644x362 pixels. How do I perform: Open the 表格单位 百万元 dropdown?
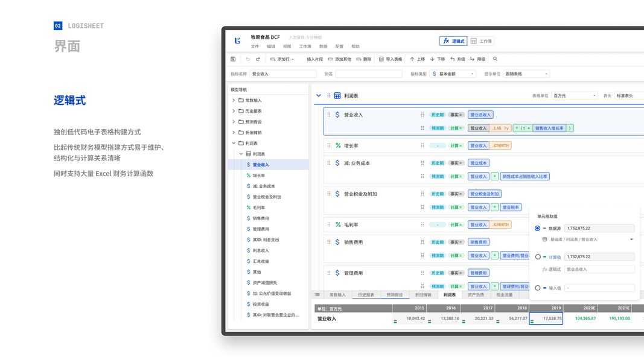[574, 96]
